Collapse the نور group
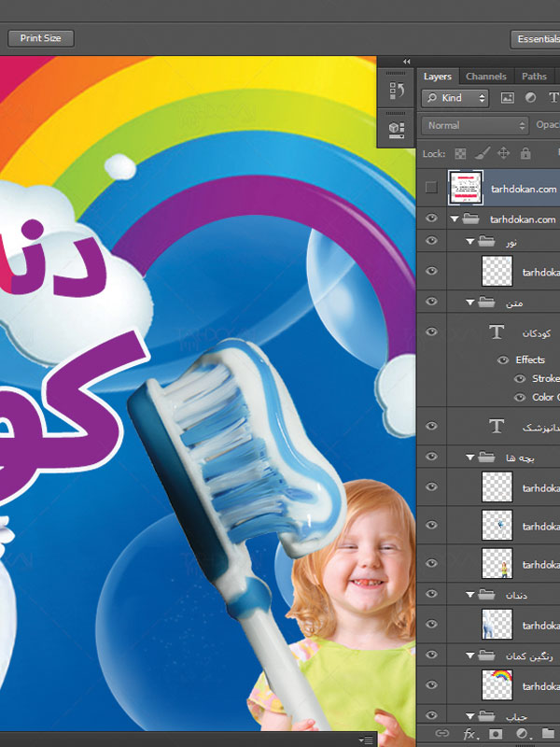 470,242
